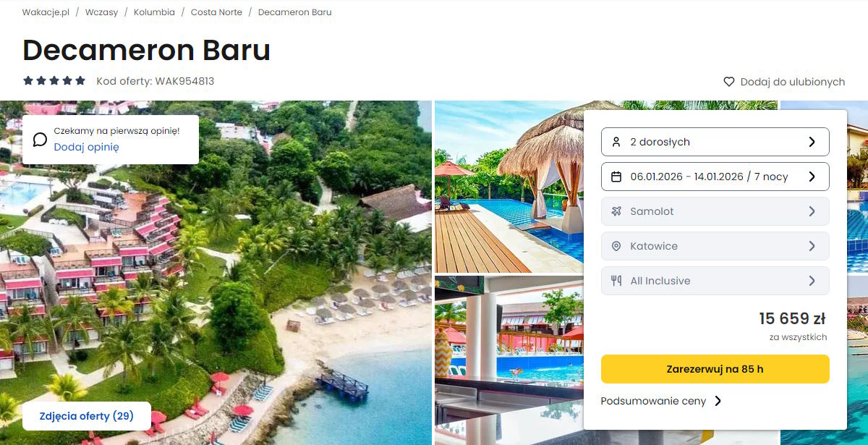Click the Dodaj opinię link

[x=86, y=147]
